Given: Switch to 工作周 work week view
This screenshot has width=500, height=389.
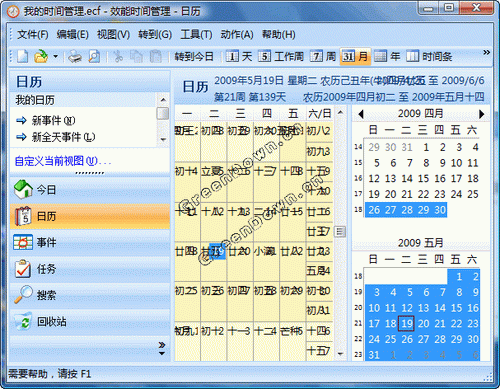Looking at the screenshot, I should (x=281, y=56).
